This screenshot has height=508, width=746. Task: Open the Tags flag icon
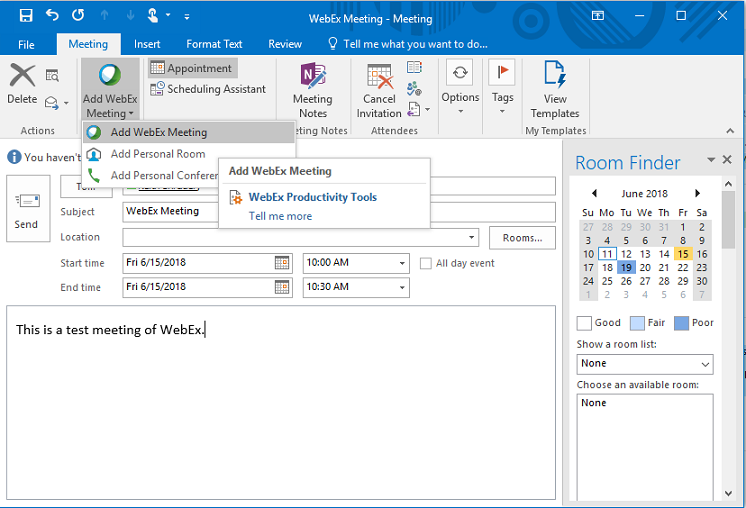tap(502, 73)
